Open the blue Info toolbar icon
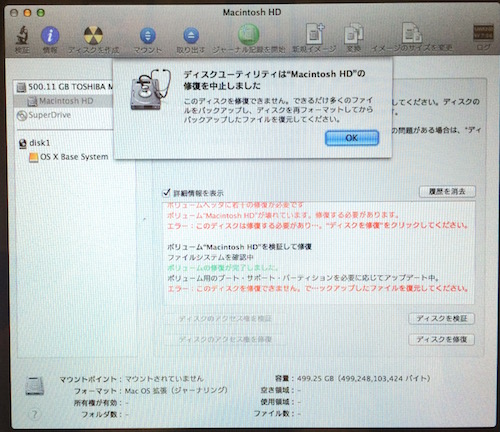This screenshot has width=500, height=432. [x=50, y=35]
